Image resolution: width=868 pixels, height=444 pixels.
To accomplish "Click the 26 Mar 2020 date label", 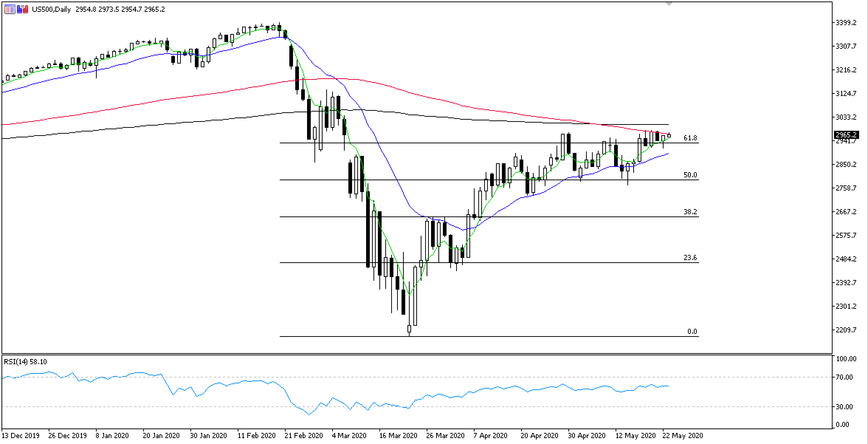I will [445, 436].
